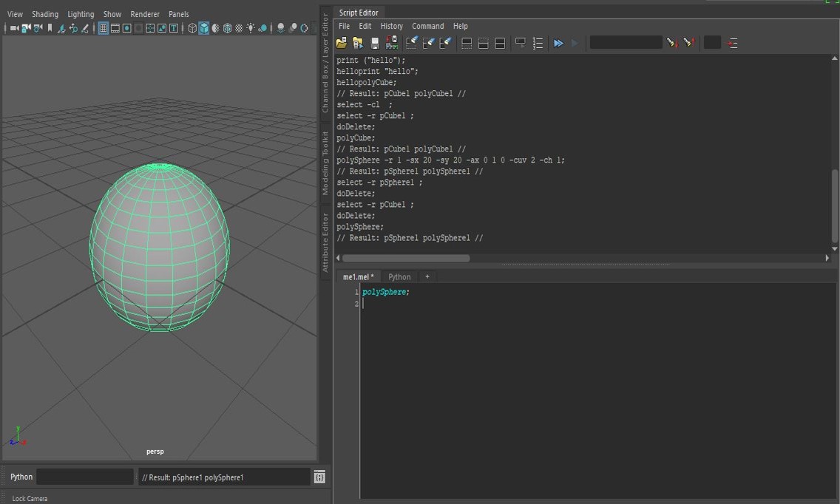Switch to the Python tab in Script Editor
The width and height of the screenshot is (840, 504).
point(399,277)
